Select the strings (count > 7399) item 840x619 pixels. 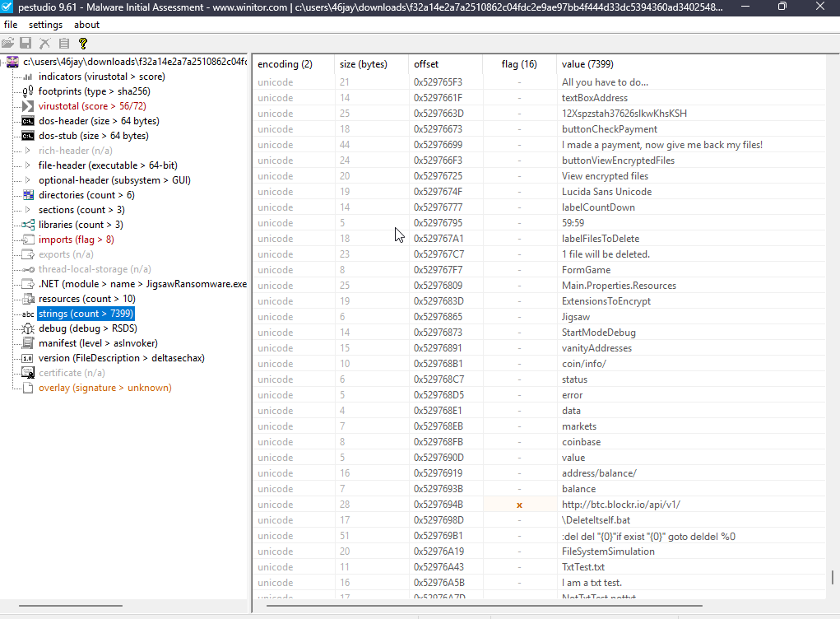click(x=86, y=314)
